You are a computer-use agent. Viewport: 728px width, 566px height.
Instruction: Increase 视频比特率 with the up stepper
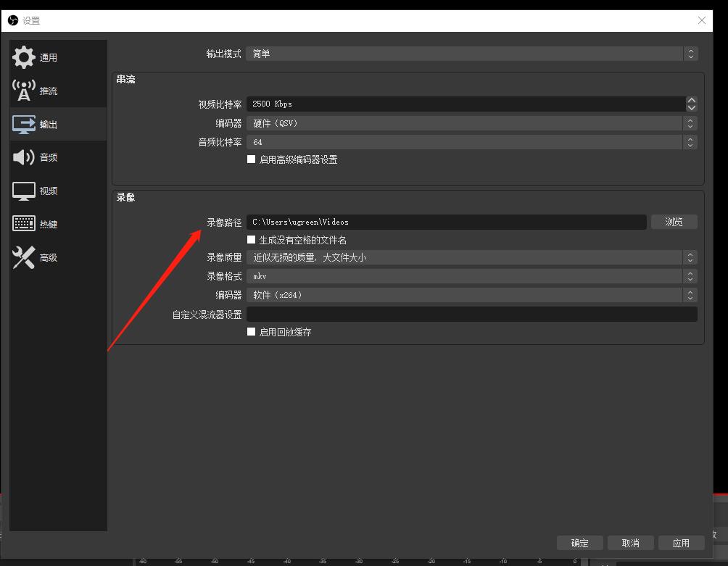click(x=691, y=100)
